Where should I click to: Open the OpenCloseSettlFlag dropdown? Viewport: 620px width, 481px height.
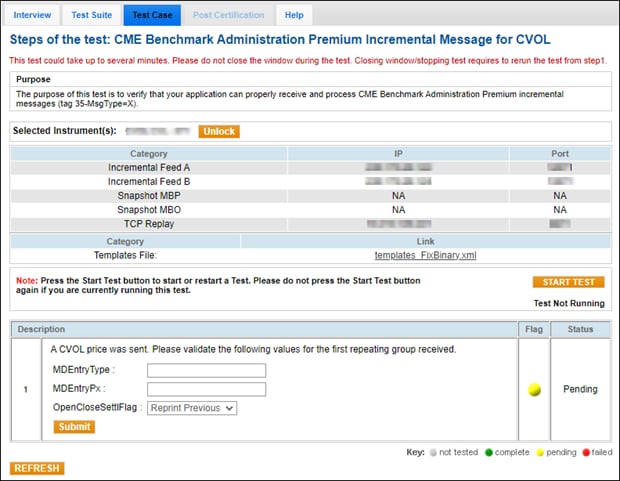pyautogui.click(x=192, y=408)
